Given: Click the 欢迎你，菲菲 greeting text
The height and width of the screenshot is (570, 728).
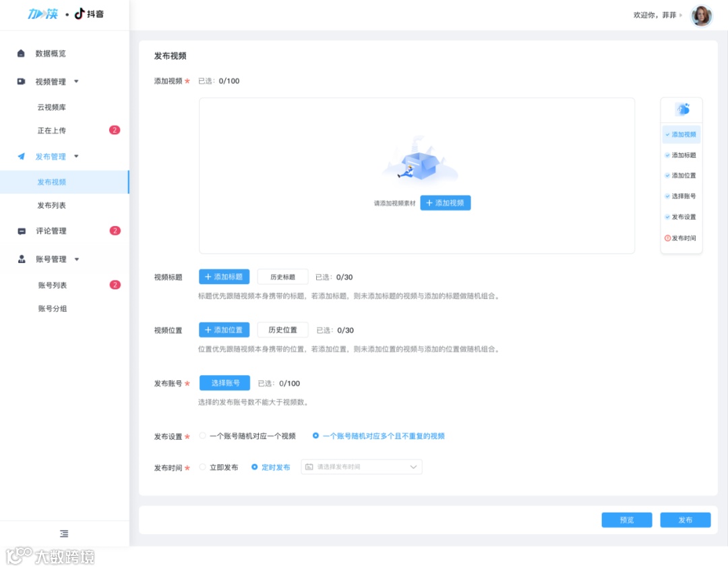Looking at the screenshot, I should point(655,16).
